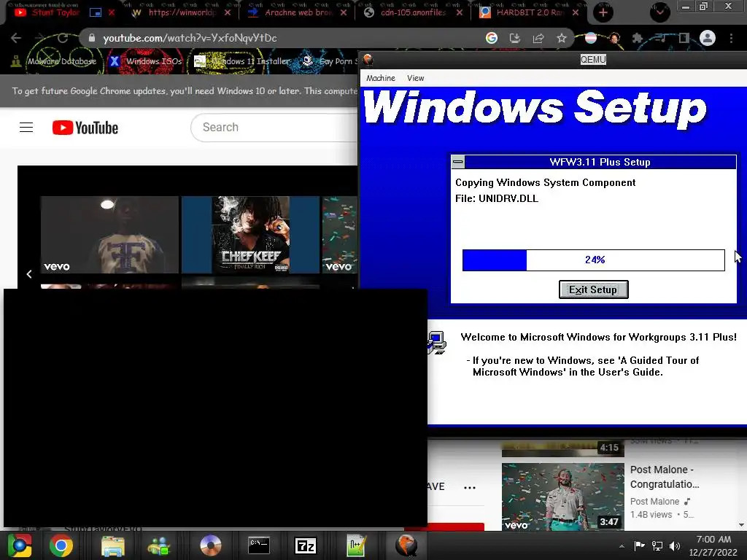Image resolution: width=747 pixels, height=560 pixels.
Task: Click the YouTube logo
Action: 85,128
